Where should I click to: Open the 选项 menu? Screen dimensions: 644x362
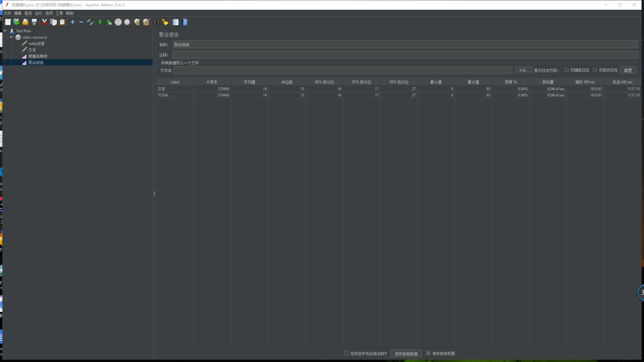point(49,13)
